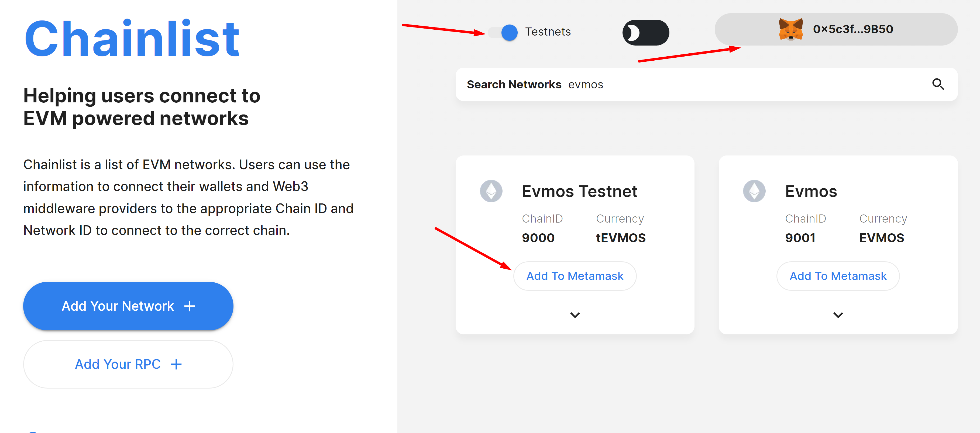This screenshot has height=433, width=980.
Task: Open the connected wallet 0x5c3f...9B50 button
Action: click(836, 29)
